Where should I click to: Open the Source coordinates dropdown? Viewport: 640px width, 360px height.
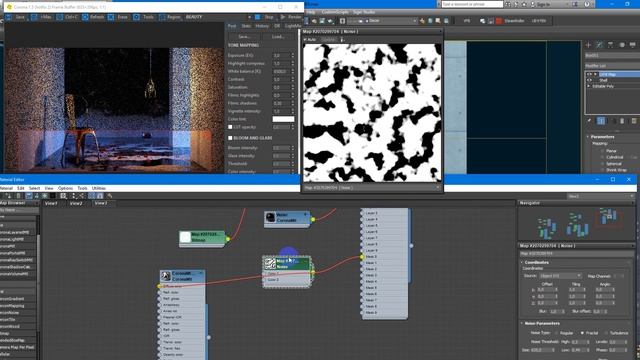559,276
